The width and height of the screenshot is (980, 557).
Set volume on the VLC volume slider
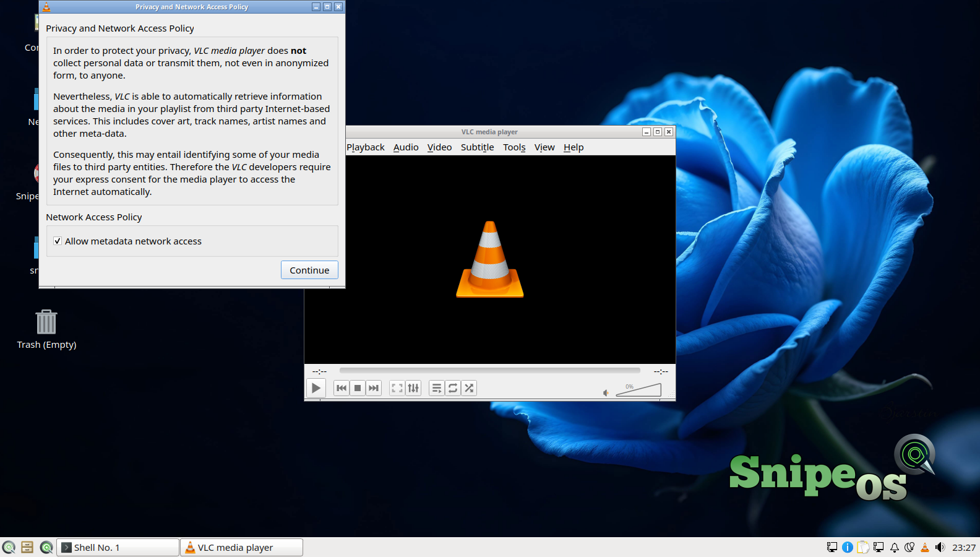(x=638, y=390)
